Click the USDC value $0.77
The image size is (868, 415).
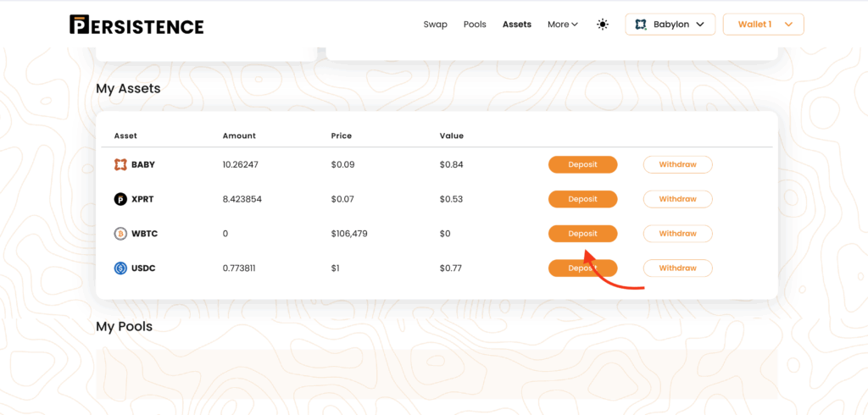pos(451,268)
